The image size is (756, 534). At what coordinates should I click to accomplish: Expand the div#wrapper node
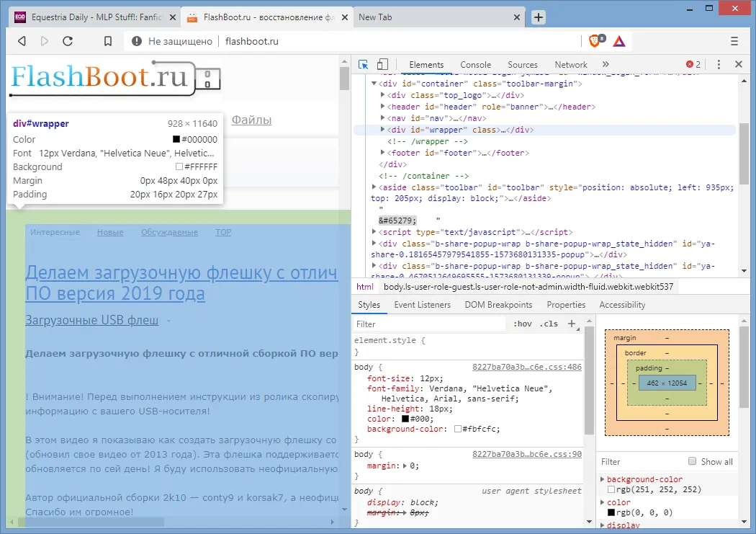(x=382, y=130)
